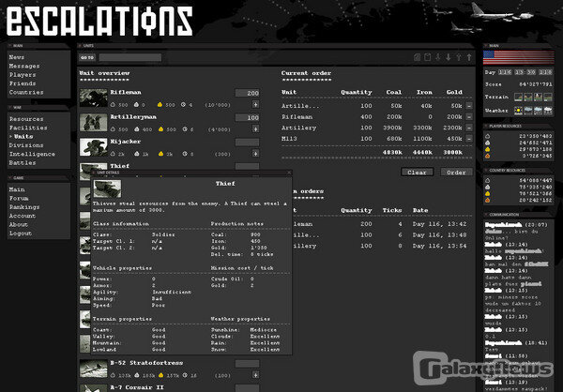Image resolution: width=563 pixels, height=392 pixels.
Task: Click Logout in the Game menu
Action: pyautogui.click(x=21, y=234)
